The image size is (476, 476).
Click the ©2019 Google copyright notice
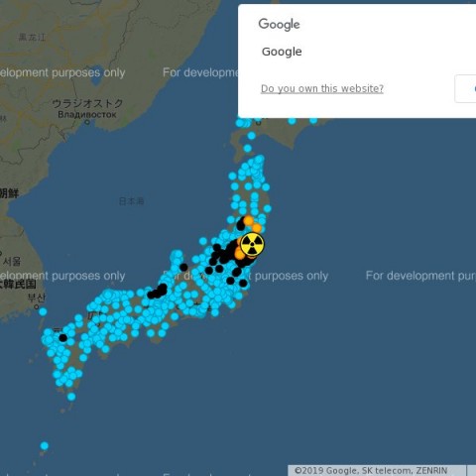pyautogui.click(x=371, y=470)
